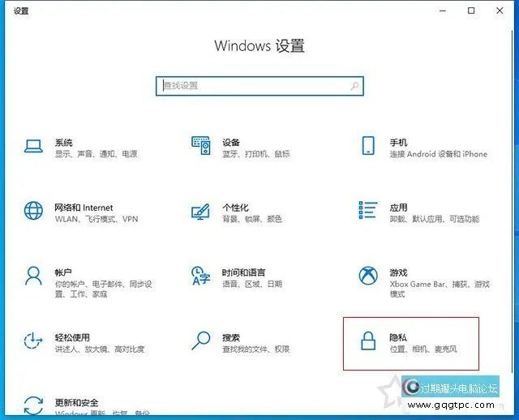Click the 帐户 heading text
The image size is (519, 420).
[x=63, y=272]
